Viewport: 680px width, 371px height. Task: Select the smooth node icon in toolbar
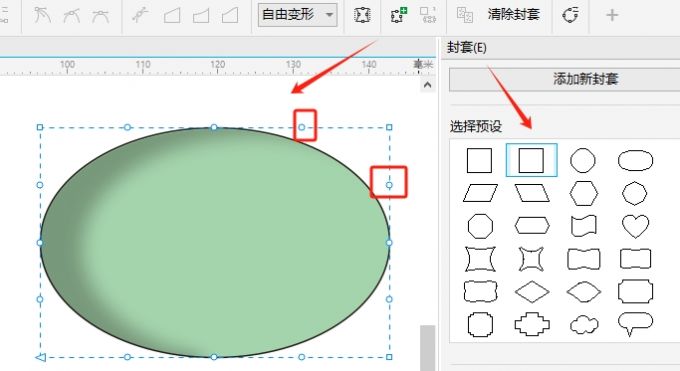[x=72, y=16]
